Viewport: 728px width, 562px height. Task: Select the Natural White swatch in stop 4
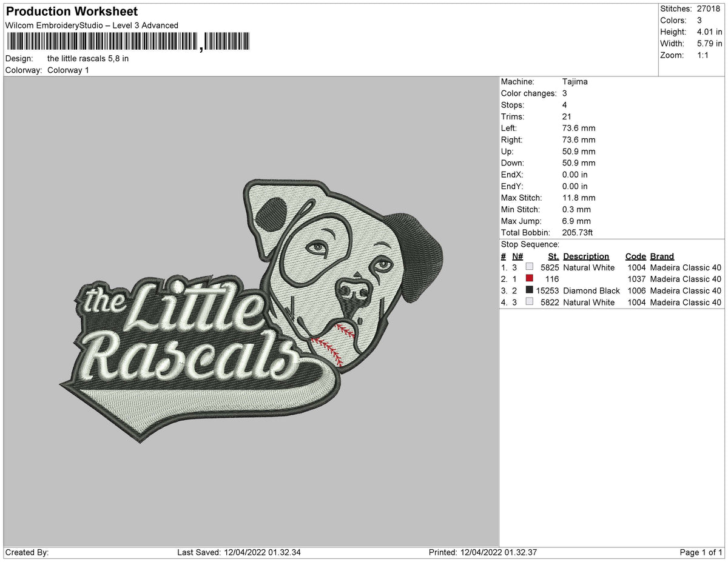529,302
